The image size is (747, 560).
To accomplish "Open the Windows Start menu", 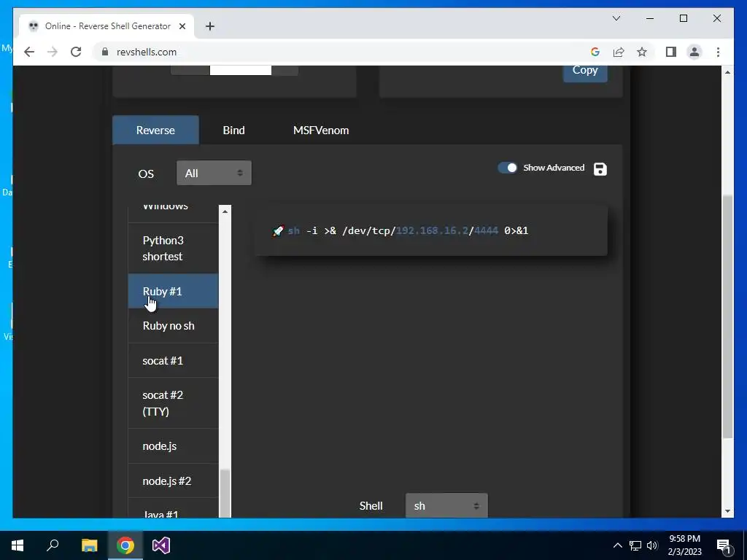I will pos(18,545).
